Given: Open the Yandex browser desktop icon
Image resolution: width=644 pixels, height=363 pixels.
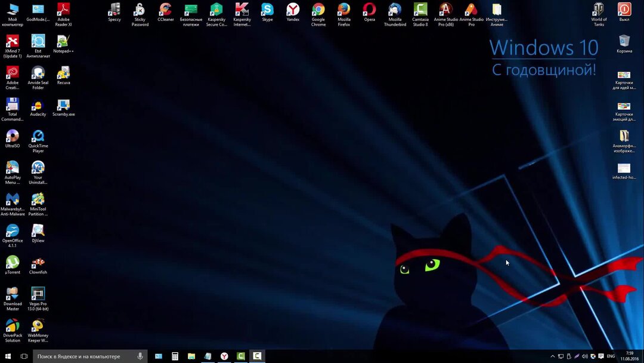Looking at the screenshot, I should pos(293,13).
